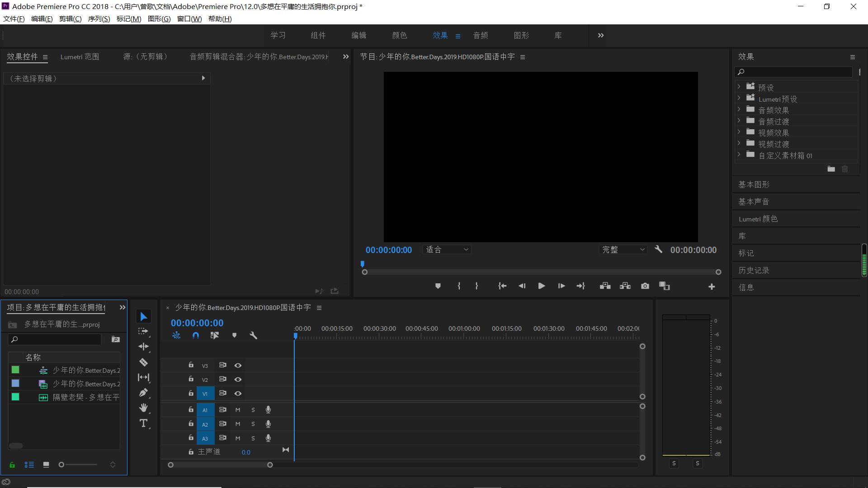This screenshot has height=488, width=868.
Task: Open the 完整 playback resolution dropdown
Action: pyautogui.click(x=623, y=249)
